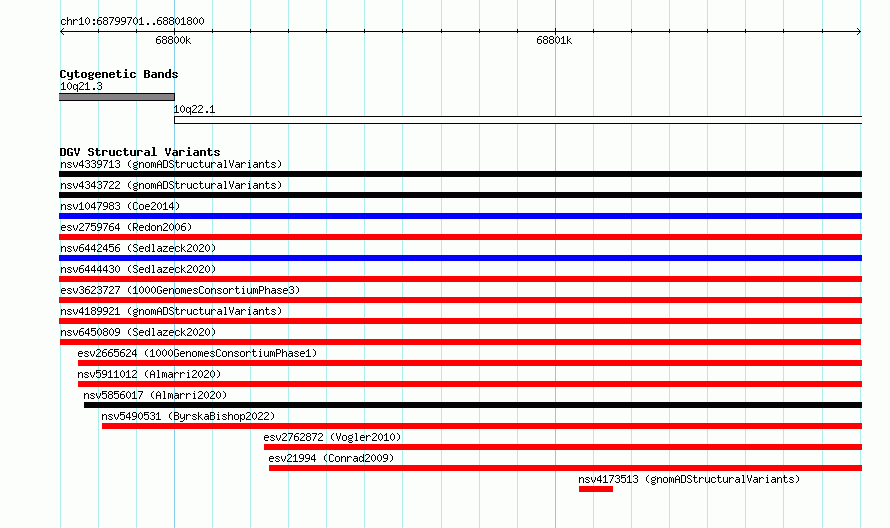Click the Cytogenetic Bands track title
Screen dimensions: 890x528
pyautogui.click(x=119, y=74)
